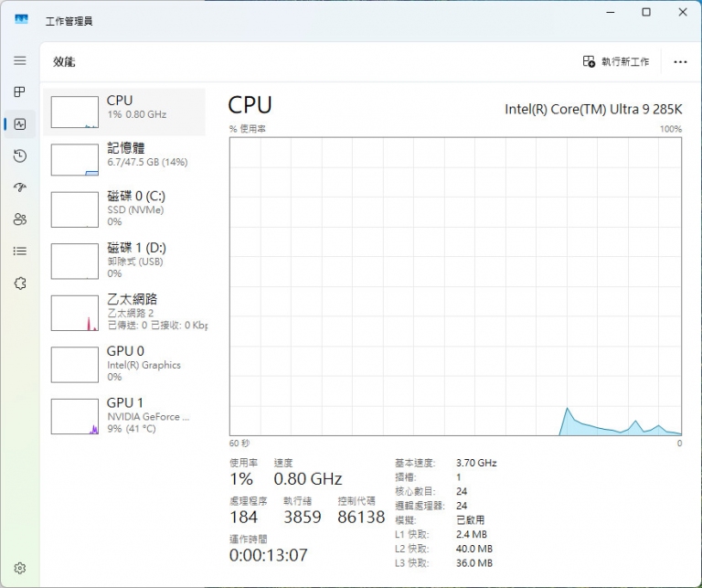The height and width of the screenshot is (588, 702).
Task: Select the 記憶體 memory item
Action: 124,160
